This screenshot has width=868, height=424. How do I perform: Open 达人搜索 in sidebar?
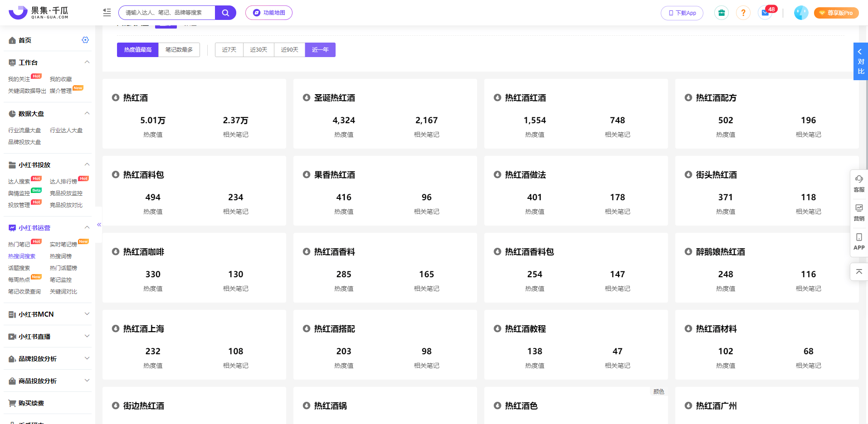pos(19,182)
